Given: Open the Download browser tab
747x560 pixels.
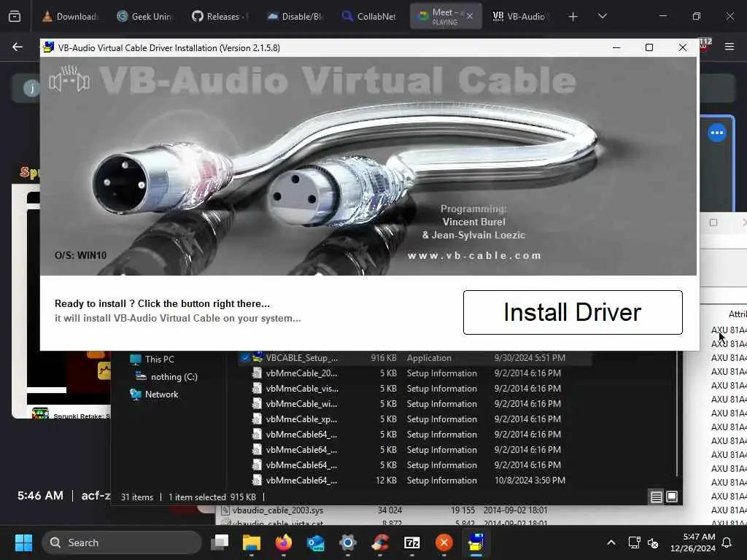Looking at the screenshot, I should coord(70,16).
